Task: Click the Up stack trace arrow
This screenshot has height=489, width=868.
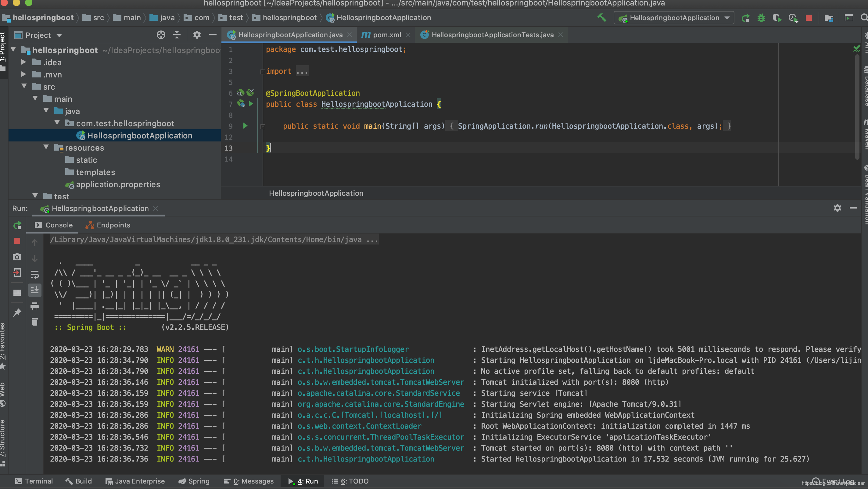Action: [35, 242]
